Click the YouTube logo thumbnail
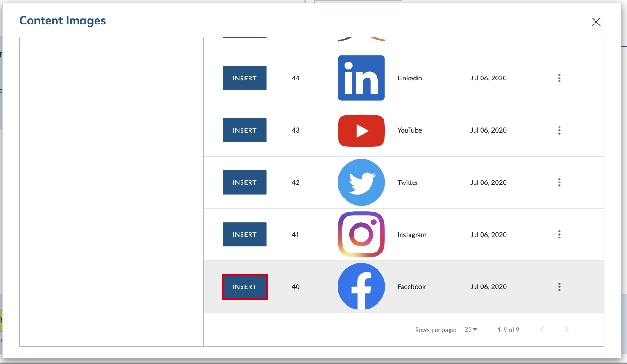Viewport: 627px width, 364px height. click(x=361, y=130)
